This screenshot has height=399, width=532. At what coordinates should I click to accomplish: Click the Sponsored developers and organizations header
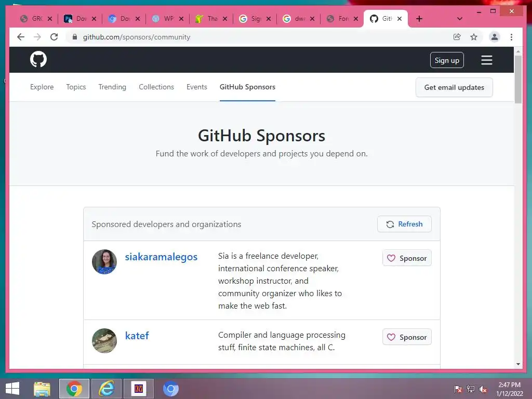click(166, 224)
